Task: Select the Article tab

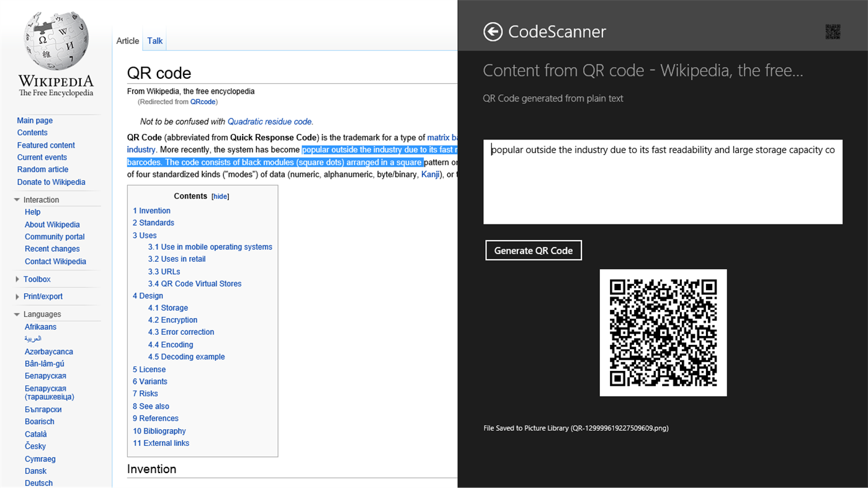Action: point(127,40)
